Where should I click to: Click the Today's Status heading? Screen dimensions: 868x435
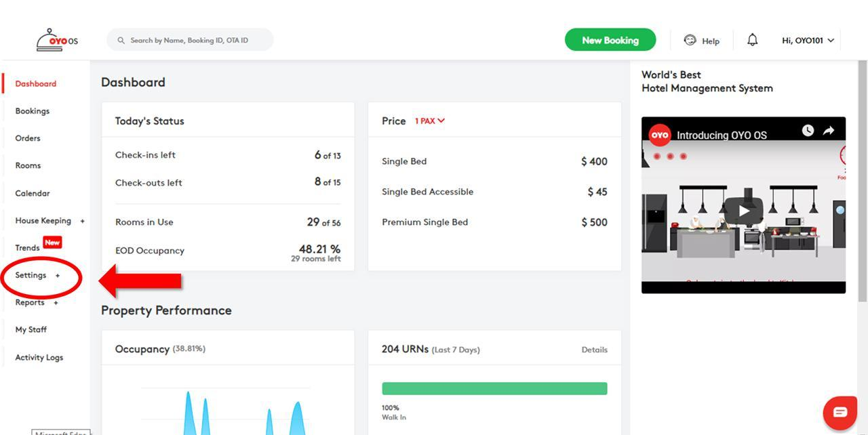pyautogui.click(x=149, y=121)
